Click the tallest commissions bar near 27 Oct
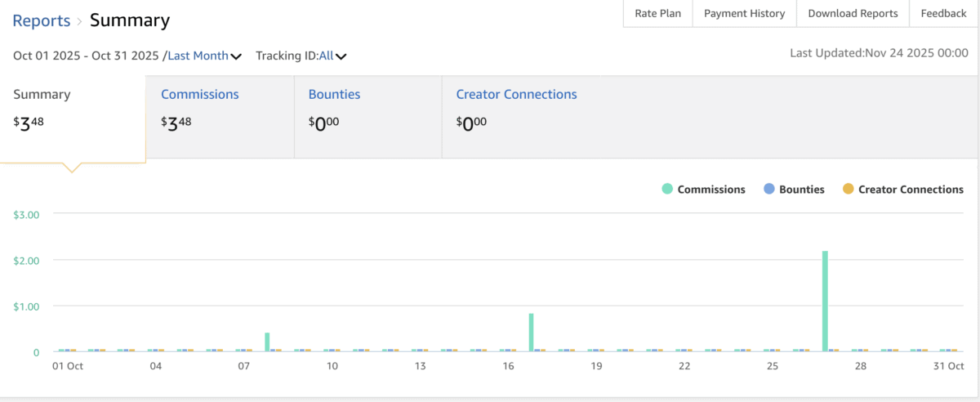Image resolution: width=980 pixels, height=402 pixels. pos(825,301)
